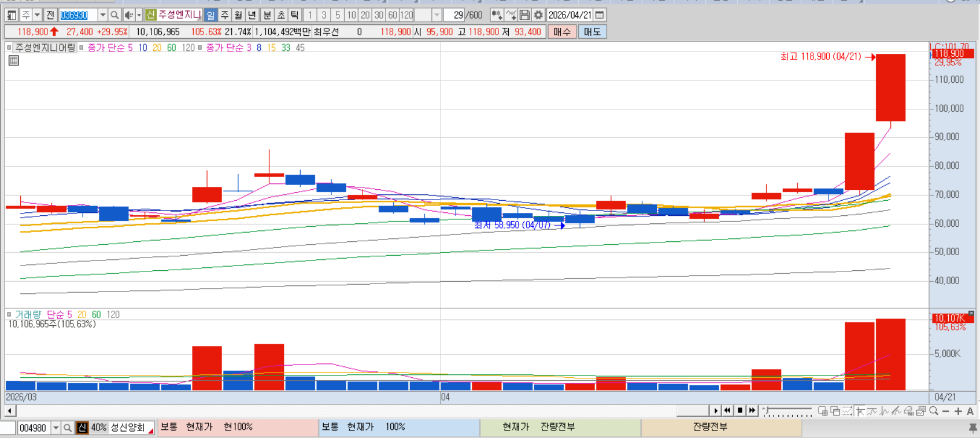Click the zoom magnifier icon in bottom toolbar

pyautogui.click(x=934, y=411)
